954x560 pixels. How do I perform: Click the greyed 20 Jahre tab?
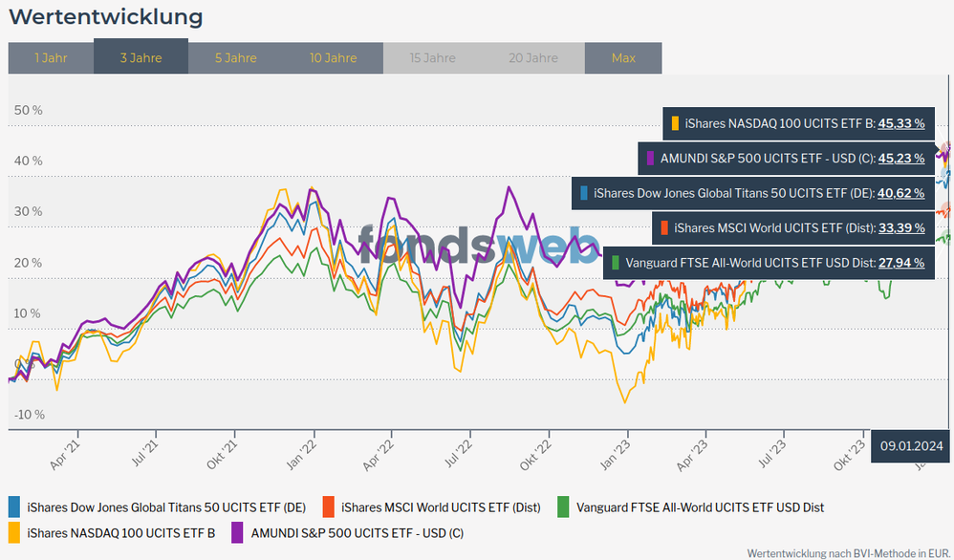pyautogui.click(x=532, y=58)
